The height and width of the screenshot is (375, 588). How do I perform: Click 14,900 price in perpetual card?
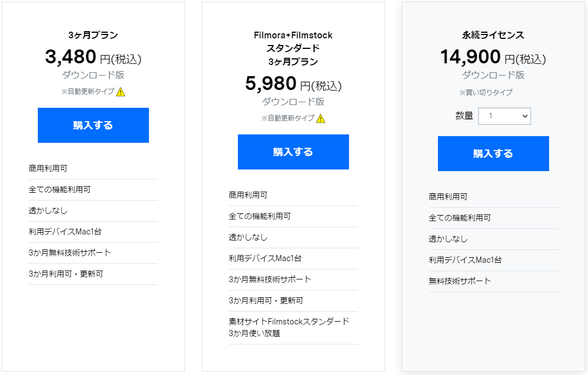(x=471, y=57)
